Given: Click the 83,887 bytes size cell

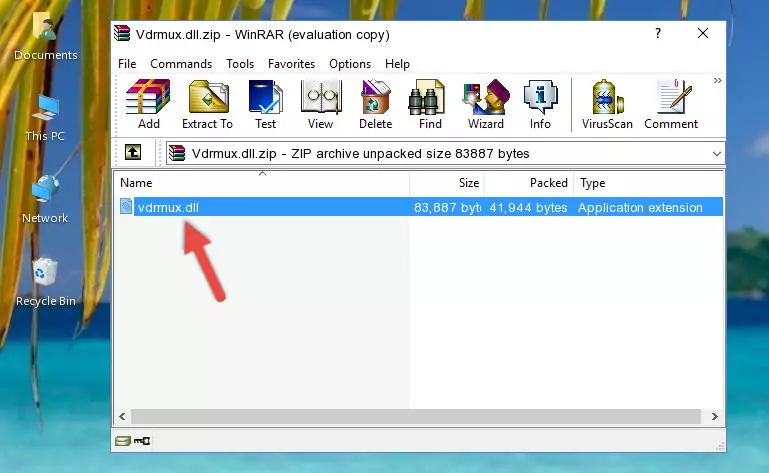Looking at the screenshot, I should (447, 208).
